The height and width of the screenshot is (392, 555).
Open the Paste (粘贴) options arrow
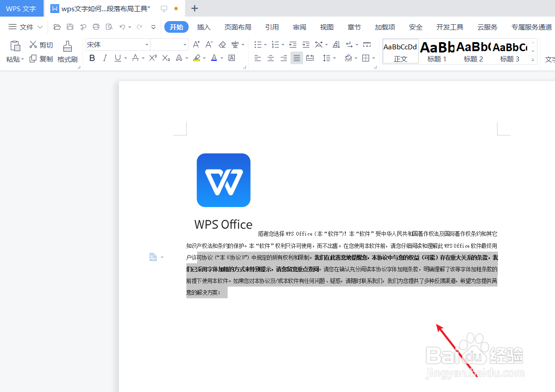pyautogui.click(x=22, y=59)
